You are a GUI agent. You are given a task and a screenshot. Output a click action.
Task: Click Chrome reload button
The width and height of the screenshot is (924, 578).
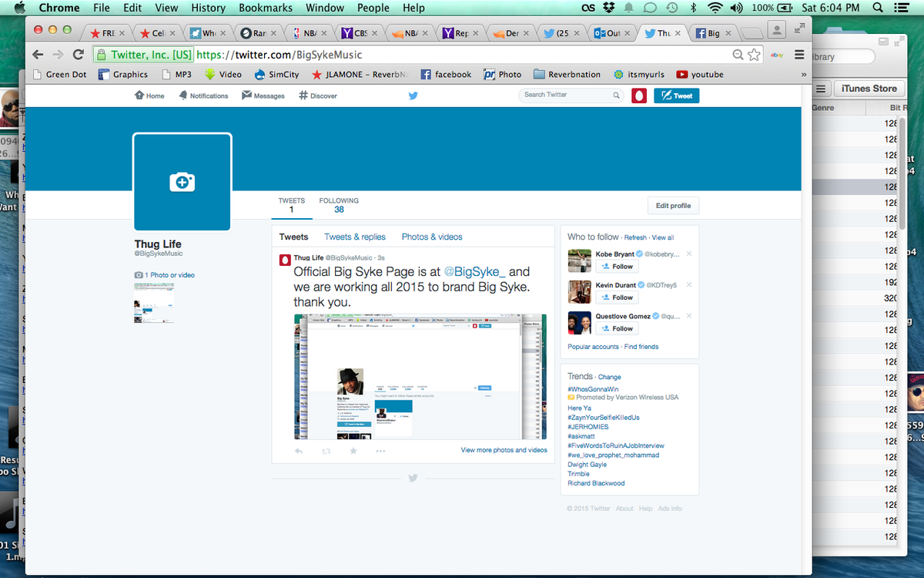[x=79, y=55]
